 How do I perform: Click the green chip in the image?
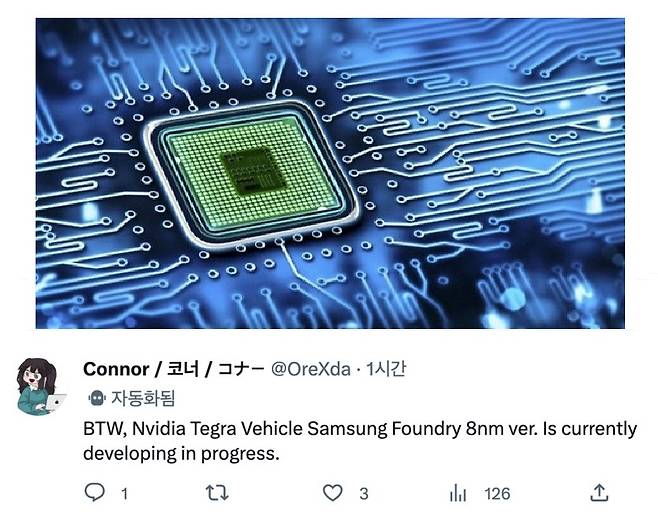[x=252, y=174]
